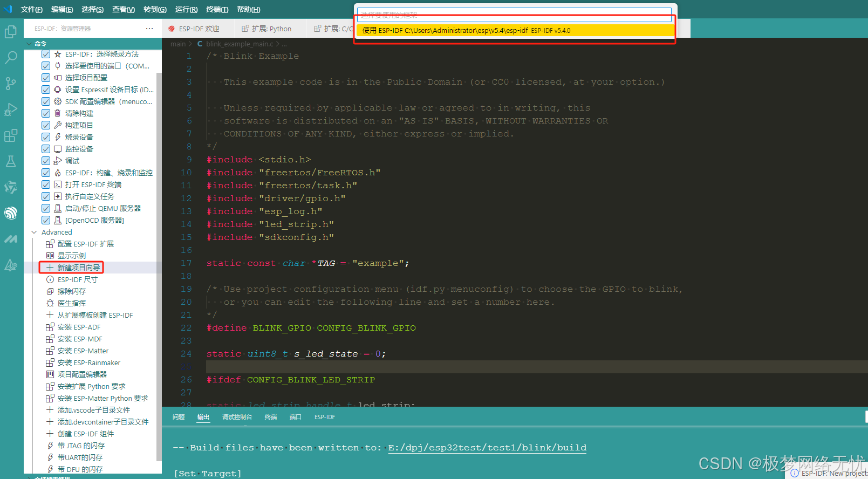868x479 pixels.
Task: Click the info icon for ESP-IDF 尺寸
Action: pos(50,279)
